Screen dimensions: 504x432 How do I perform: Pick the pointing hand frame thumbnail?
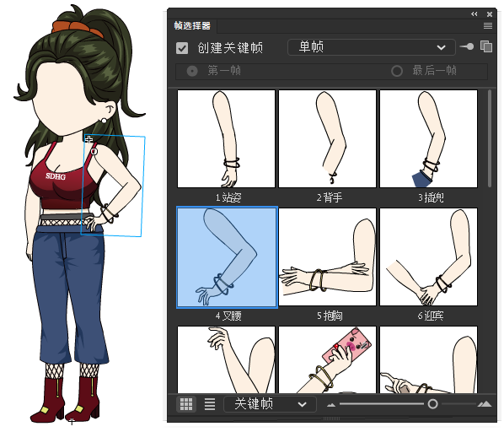pos(428,359)
